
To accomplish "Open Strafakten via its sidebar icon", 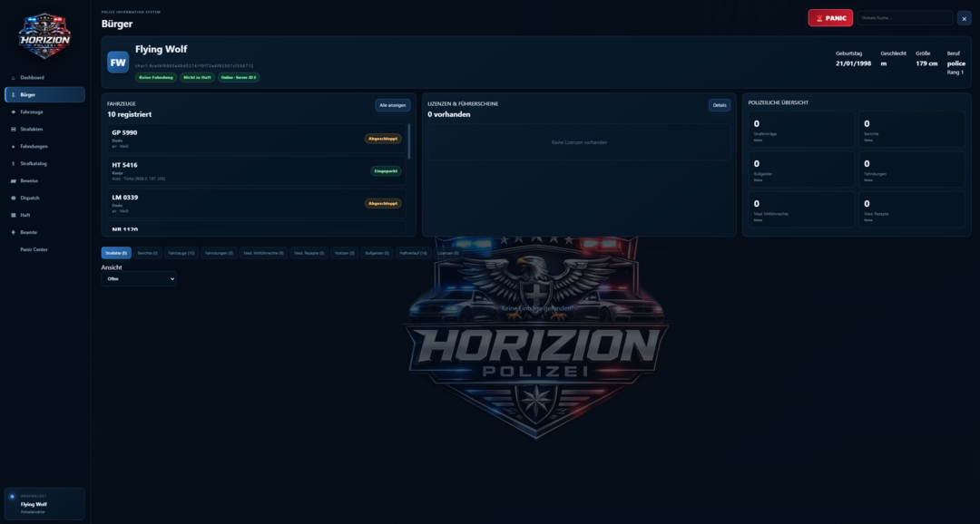I will (13, 130).
